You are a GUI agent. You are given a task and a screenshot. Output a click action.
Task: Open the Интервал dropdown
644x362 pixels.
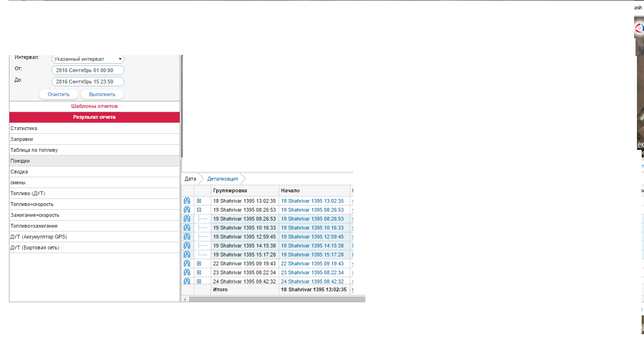point(88,59)
